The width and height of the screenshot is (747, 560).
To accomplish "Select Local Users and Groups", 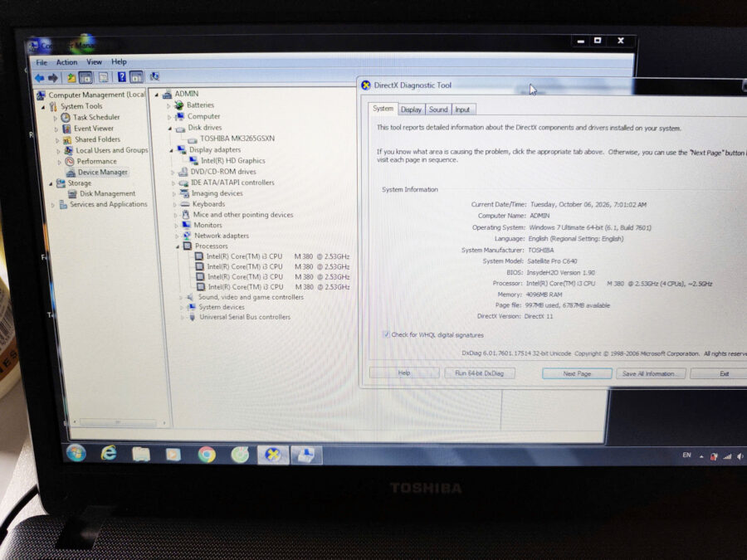I will point(111,150).
